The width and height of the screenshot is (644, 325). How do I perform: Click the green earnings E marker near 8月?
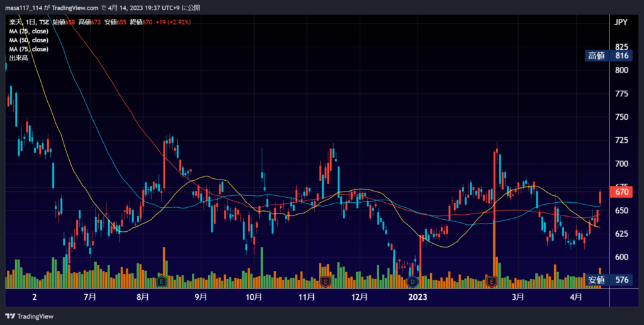(x=162, y=282)
